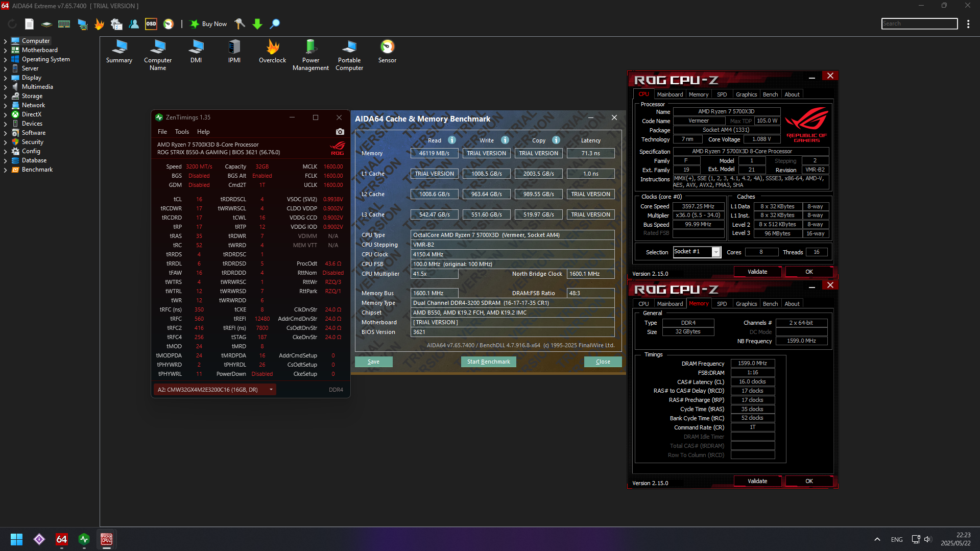
Task: Open the Windows Start button
Action: pos(16,539)
